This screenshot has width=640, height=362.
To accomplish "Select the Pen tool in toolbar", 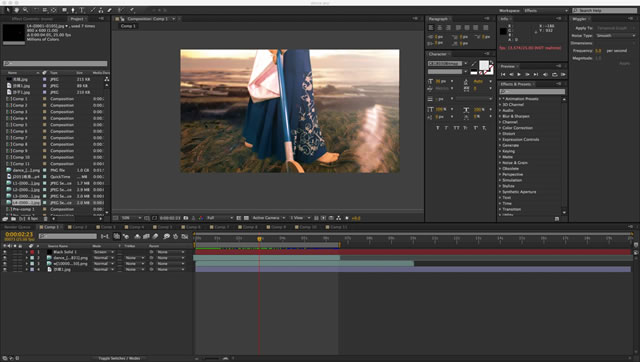I will pos(73,10).
